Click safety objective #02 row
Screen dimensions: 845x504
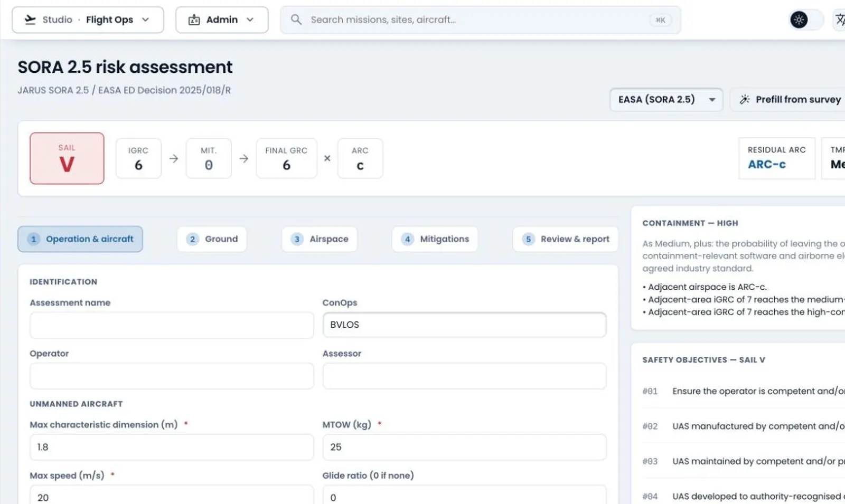(x=744, y=426)
